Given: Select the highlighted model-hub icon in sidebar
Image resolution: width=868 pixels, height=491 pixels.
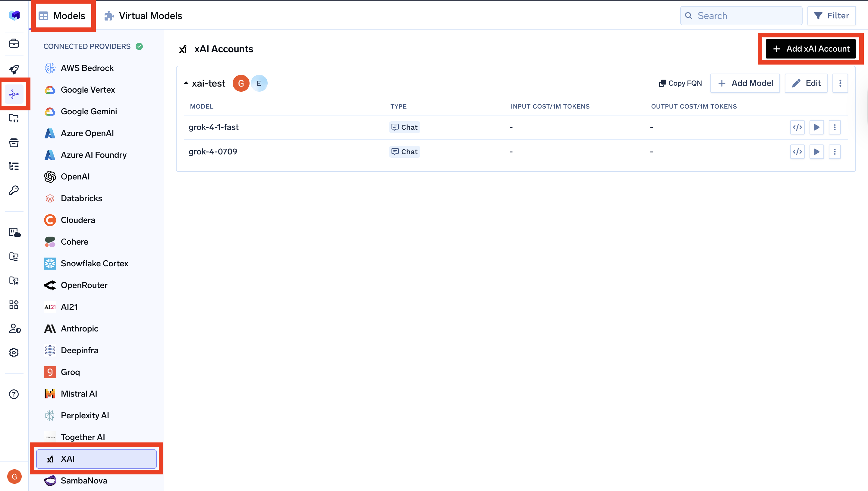Looking at the screenshot, I should coord(14,94).
